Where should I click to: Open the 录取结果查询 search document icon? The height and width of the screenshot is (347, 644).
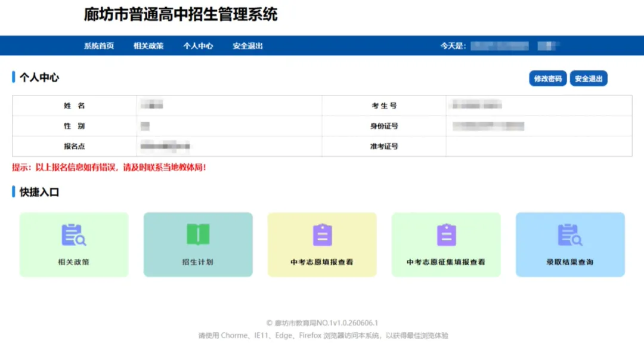pos(570,234)
